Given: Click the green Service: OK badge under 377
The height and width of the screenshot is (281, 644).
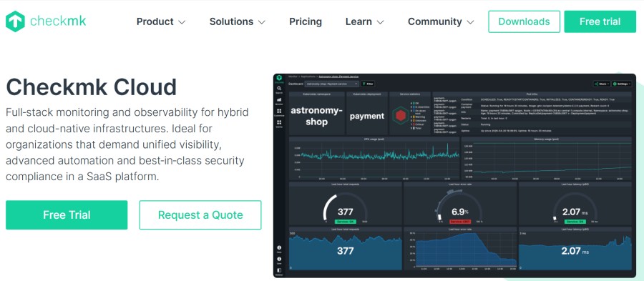Looking at the screenshot, I should [345, 222].
